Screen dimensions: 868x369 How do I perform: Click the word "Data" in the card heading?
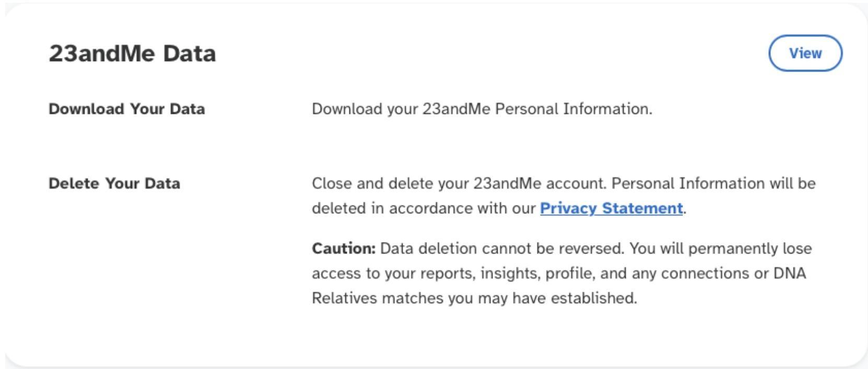coord(189,53)
